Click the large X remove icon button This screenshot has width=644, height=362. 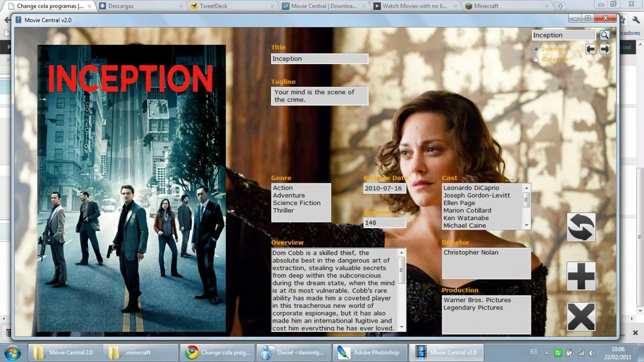[581, 317]
